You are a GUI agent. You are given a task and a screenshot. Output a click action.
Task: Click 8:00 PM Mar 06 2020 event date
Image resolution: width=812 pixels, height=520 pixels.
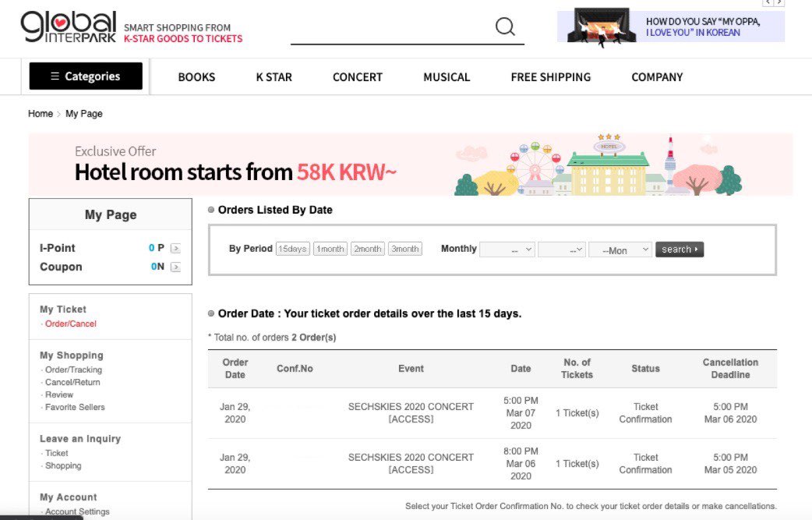[521, 464]
